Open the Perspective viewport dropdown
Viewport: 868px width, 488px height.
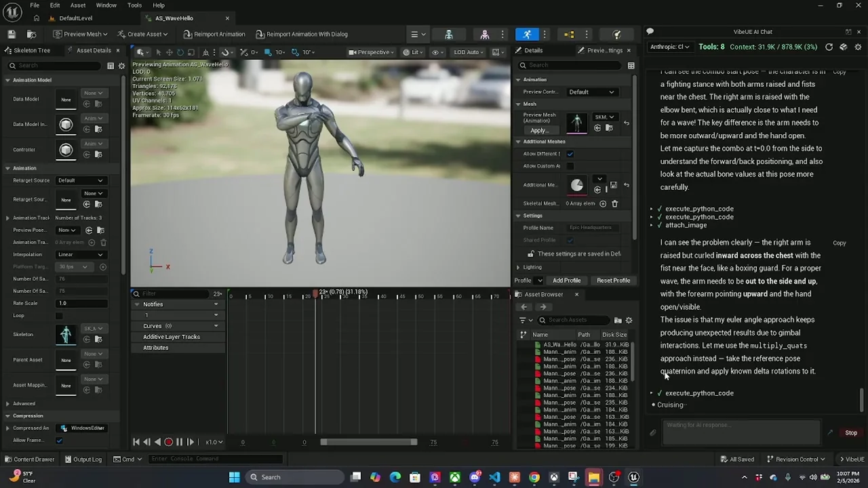(x=372, y=52)
